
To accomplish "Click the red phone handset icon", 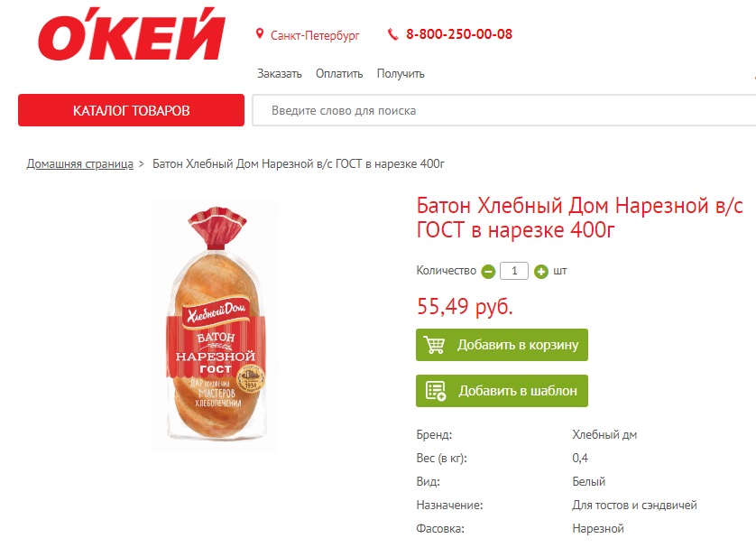I will click(393, 34).
